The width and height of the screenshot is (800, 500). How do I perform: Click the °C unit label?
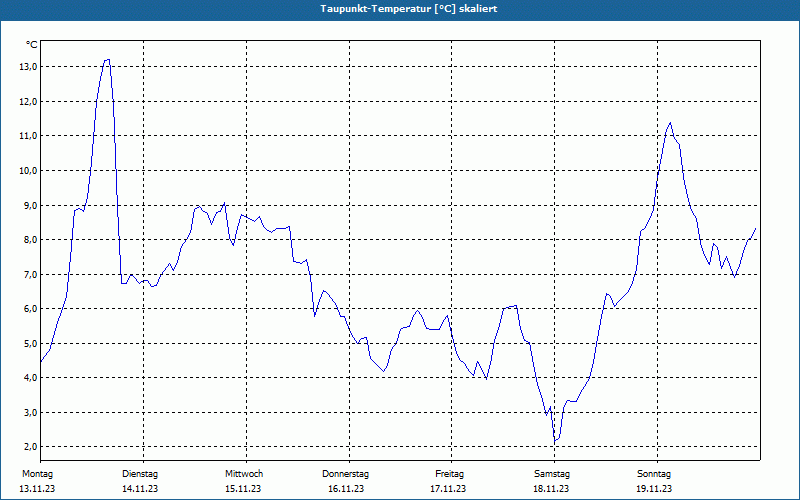(32, 45)
